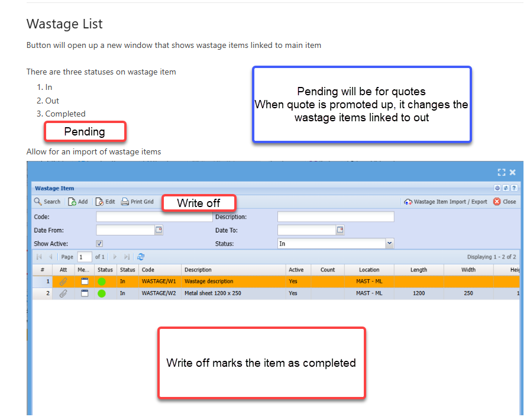This screenshot has width=530, height=420.
Task: Click the settings gear icon in Wastage Item panel header
Action: click(x=497, y=188)
